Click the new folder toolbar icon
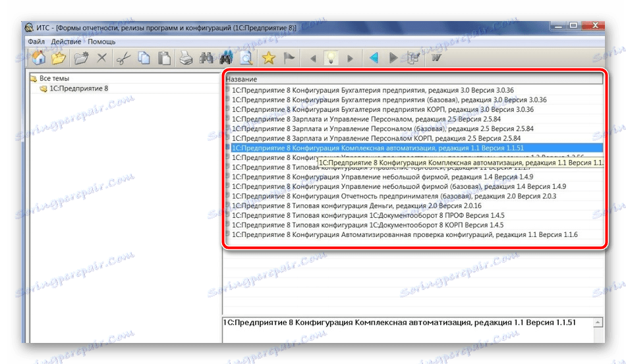Viewport: 626px width, 364px height. point(82,58)
